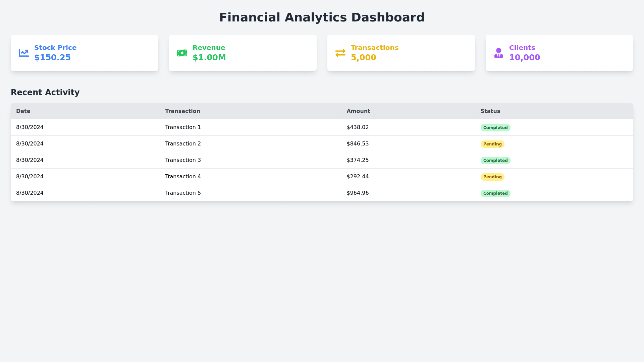The height and width of the screenshot is (362, 644).
Task: Click the $1.00M revenue value
Action: tap(209, 58)
